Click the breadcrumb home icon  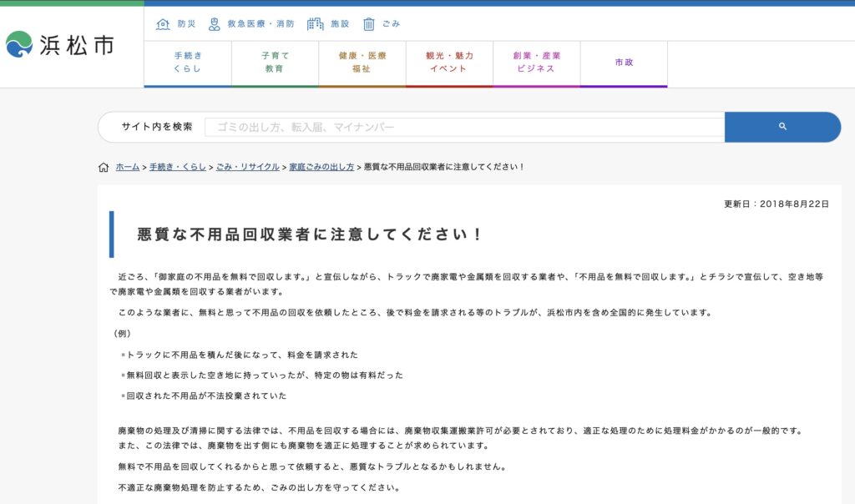tap(104, 167)
